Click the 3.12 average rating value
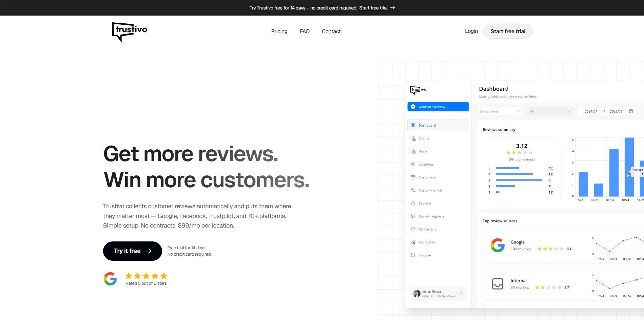This screenshot has width=644, height=320. tap(522, 146)
